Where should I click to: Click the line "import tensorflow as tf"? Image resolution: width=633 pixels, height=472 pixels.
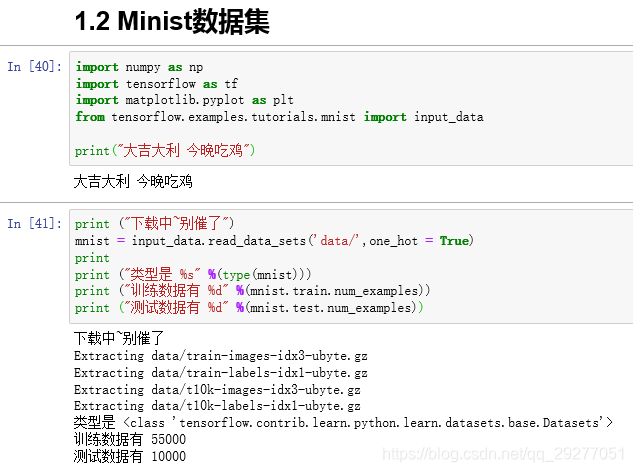pyautogui.click(x=157, y=84)
